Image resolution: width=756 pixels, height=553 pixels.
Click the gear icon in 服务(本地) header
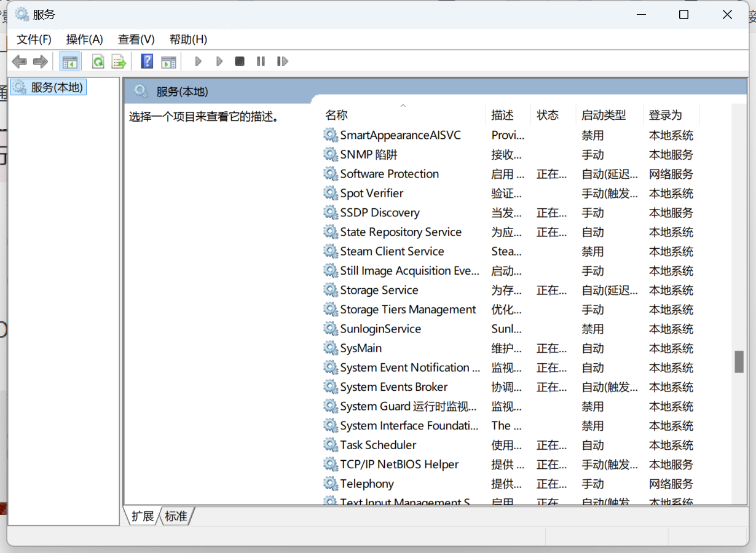(x=141, y=92)
